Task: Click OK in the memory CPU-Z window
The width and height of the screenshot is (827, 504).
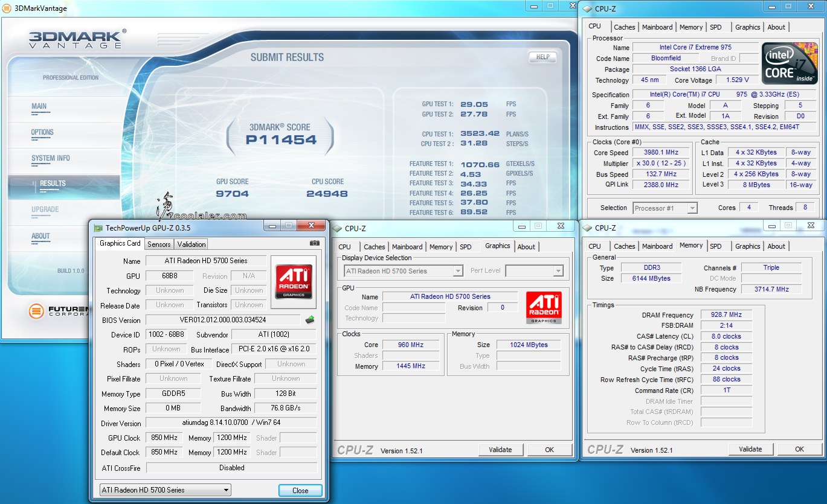Action: coord(799,449)
